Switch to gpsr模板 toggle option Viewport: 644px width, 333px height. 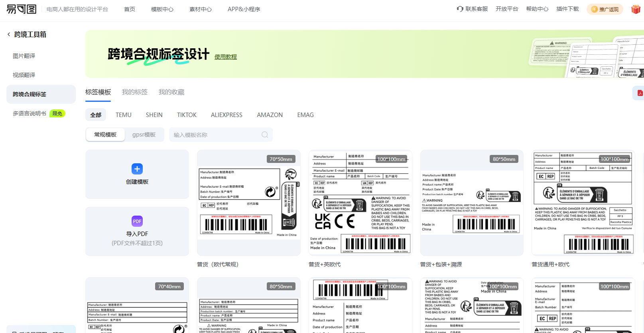(144, 135)
